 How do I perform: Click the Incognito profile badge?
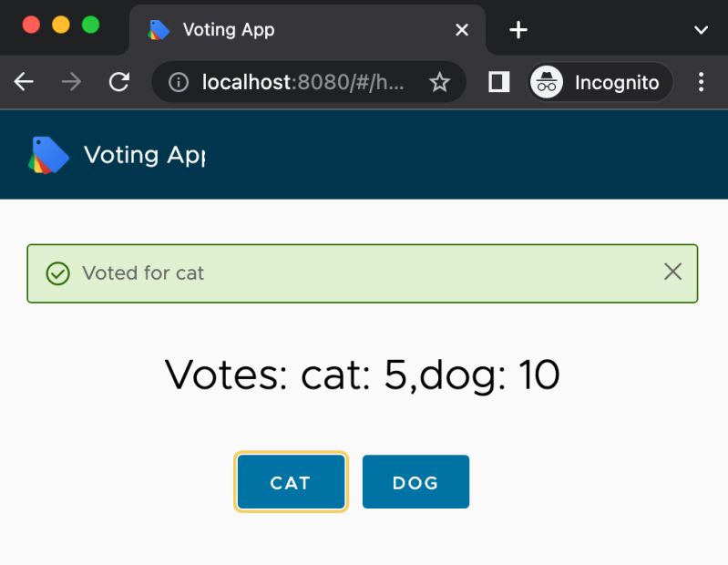(x=600, y=82)
